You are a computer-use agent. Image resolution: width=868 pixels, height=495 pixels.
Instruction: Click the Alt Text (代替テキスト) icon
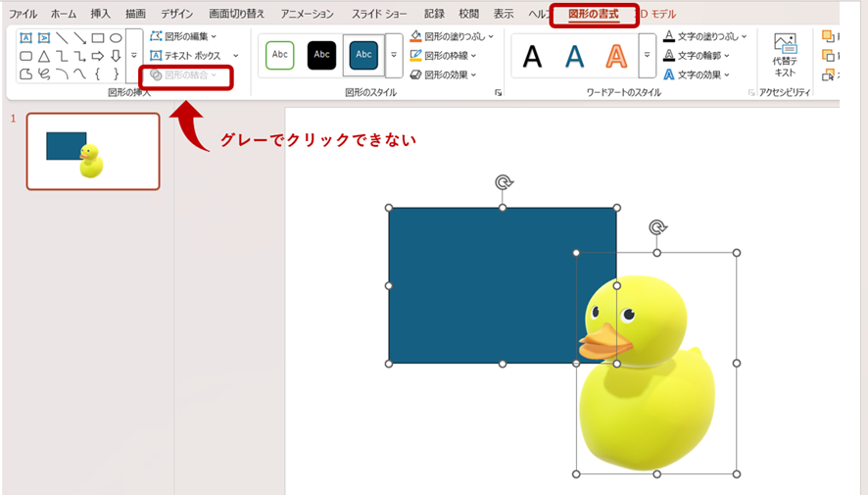785,54
